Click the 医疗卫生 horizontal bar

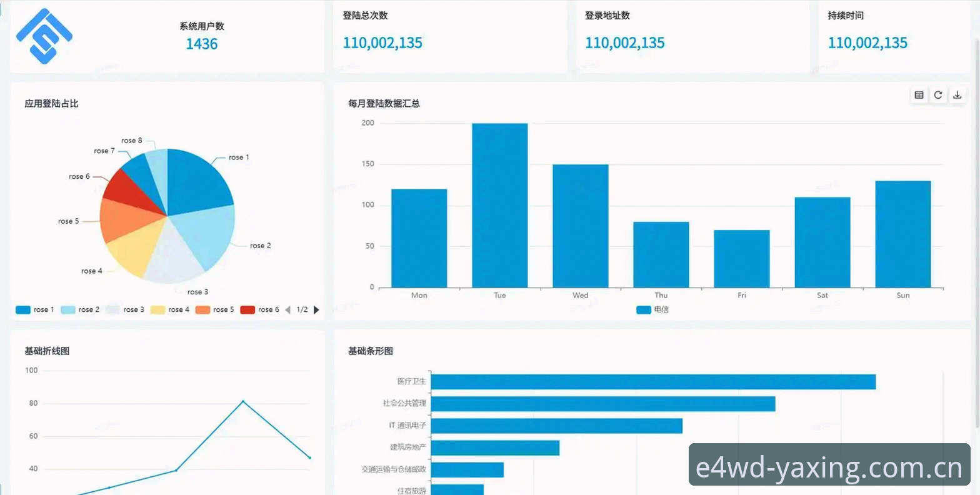(653, 382)
